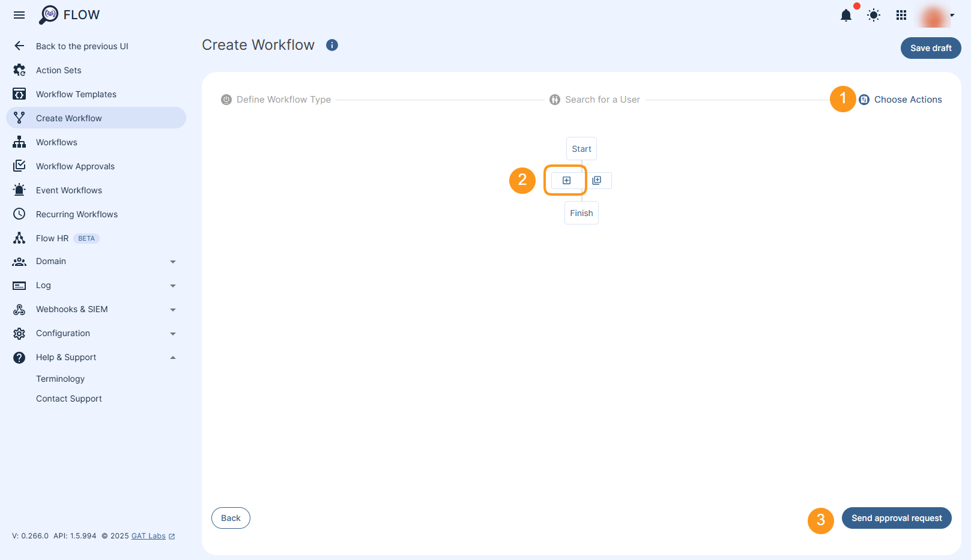Open the apps grid icon
The height and width of the screenshot is (560, 971).
pyautogui.click(x=901, y=15)
